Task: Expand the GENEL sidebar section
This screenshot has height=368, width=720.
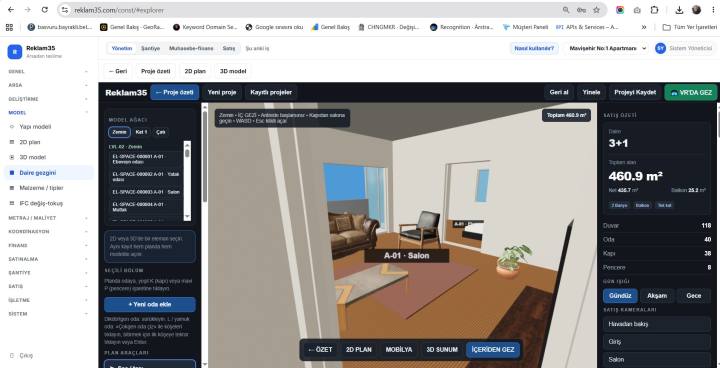Action: [x=48, y=72]
